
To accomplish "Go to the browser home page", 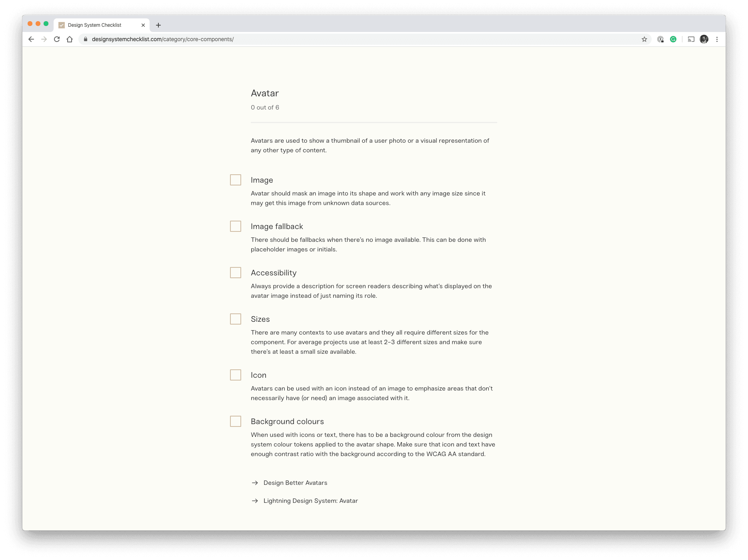I will pyautogui.click(x=70, y=39).
